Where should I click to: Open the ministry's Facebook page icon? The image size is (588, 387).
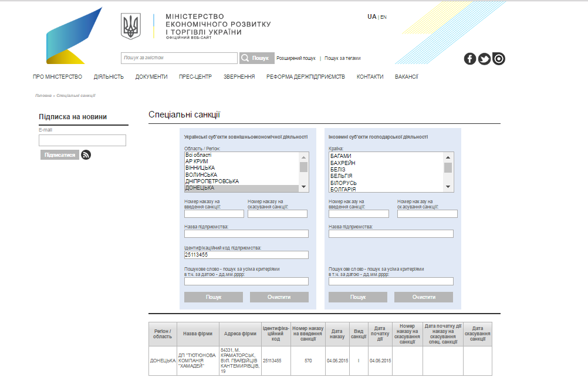coord(470,59)
